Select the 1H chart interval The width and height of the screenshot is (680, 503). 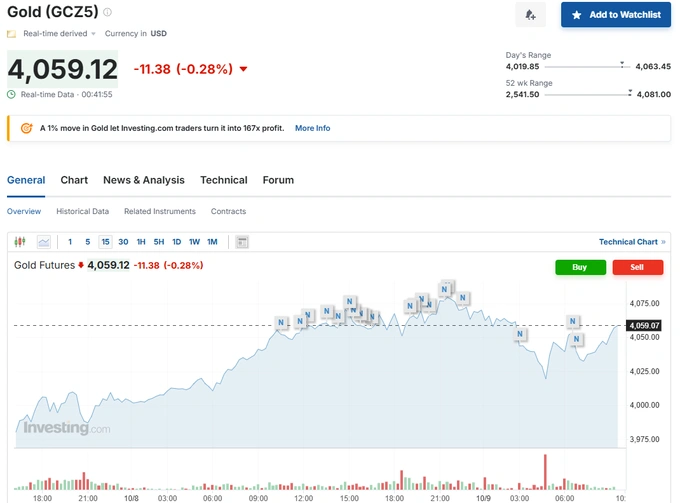141,242
